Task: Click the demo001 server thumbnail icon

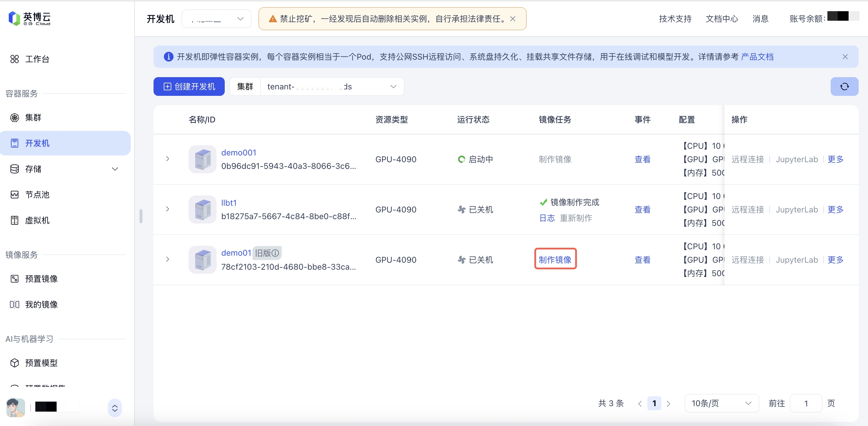Action: pyautogui.click(x=202, y=159)
